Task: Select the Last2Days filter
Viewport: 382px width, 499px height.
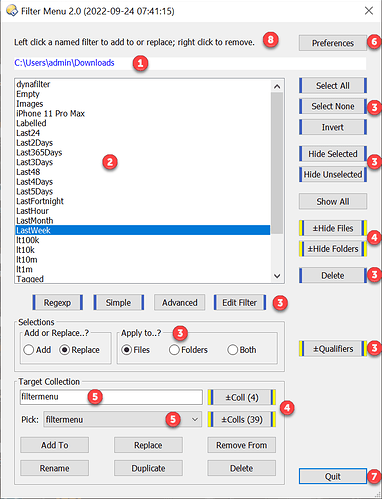Action: click(143, 143)
